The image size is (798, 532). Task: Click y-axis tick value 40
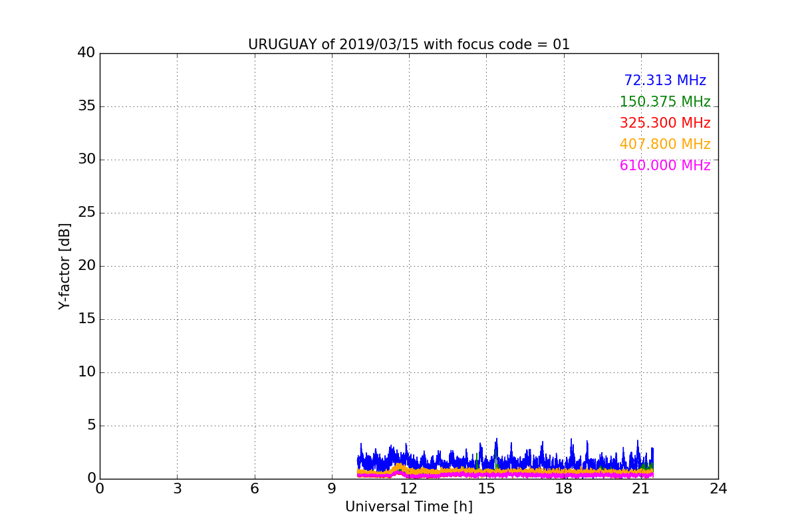pyautogui.click(x=86, y=53)
